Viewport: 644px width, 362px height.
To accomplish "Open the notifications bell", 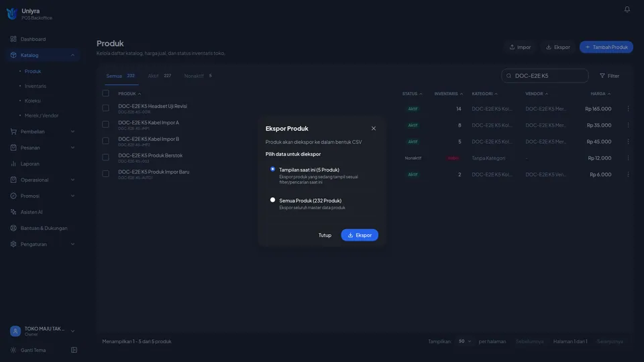I will tap(627, 9).
